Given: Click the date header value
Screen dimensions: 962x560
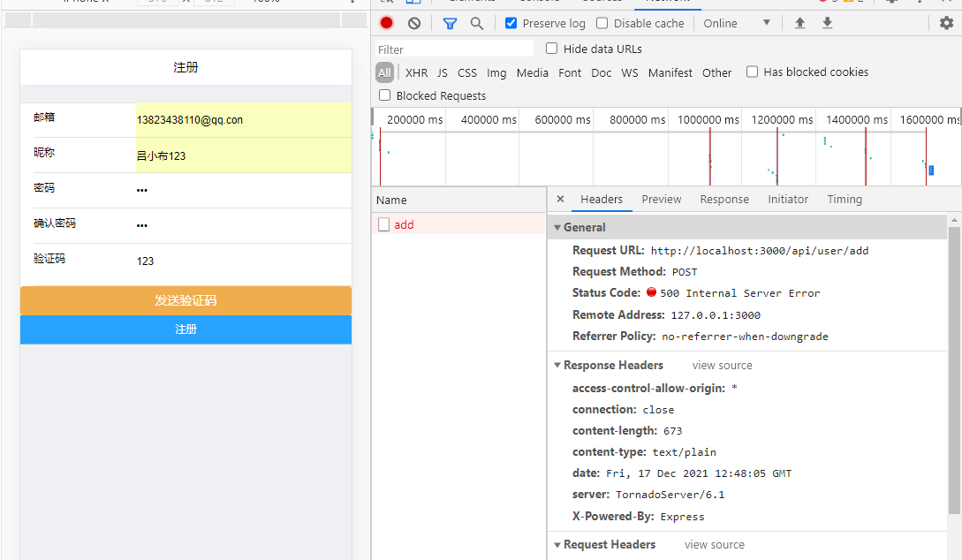Looking at the screenshot, I should click(x=699, y=473).
